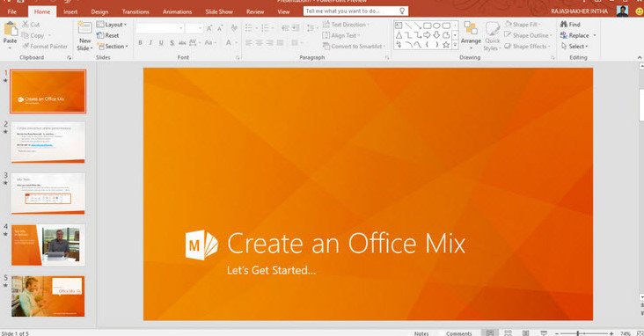644x336 pixels.
Task: Click the zoom in plus button
Action: 611,333
